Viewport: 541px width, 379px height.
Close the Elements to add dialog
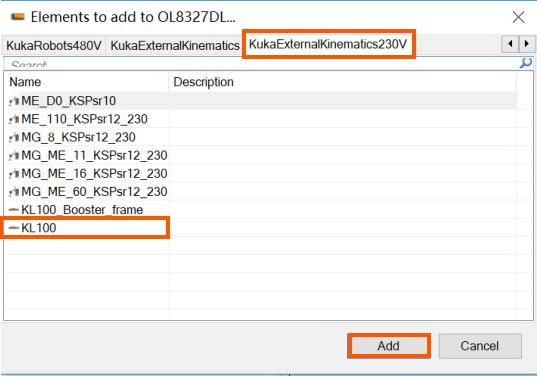point(518,17)
